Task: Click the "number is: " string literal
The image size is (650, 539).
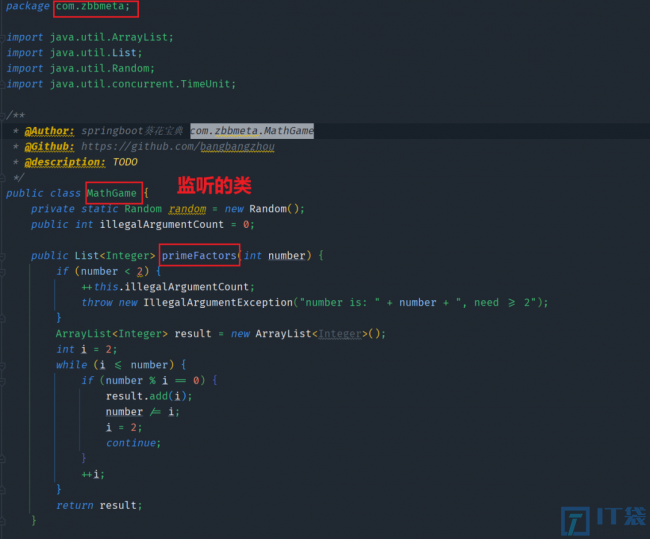Action: 342,302
